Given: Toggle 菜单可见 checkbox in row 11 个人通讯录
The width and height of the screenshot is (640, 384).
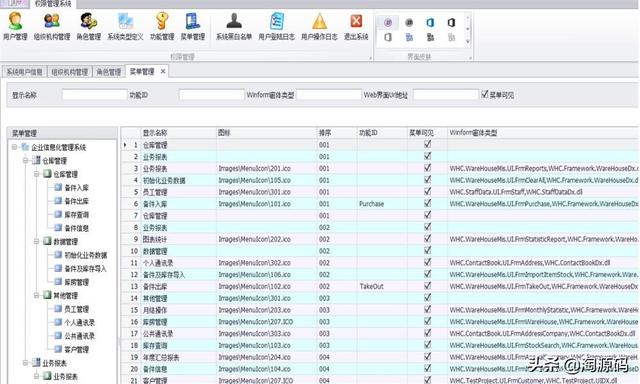Looking at the screenshot, I should [427, 262].
